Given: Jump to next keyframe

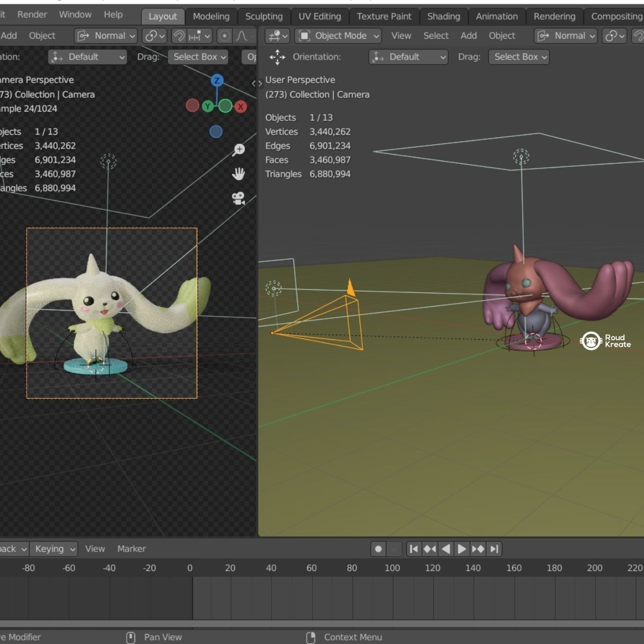Looking at the screenshot, I should coord(478,549).
